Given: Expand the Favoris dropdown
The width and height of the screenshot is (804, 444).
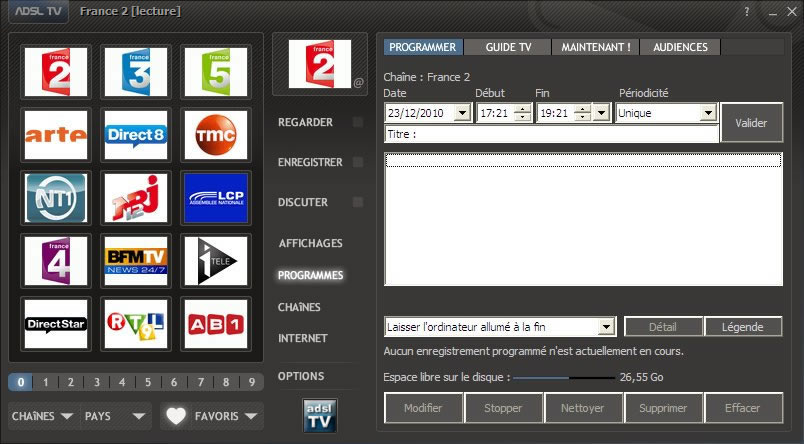Looking at the screenshot, I should [x=251, y=416].
